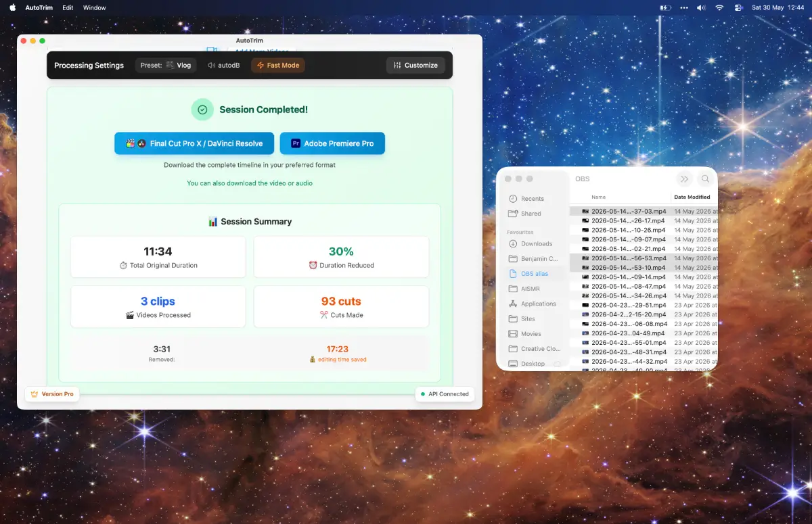Click the green session completed checkmark icon
The height and width of the screenshot is (524, 812).
202,110
